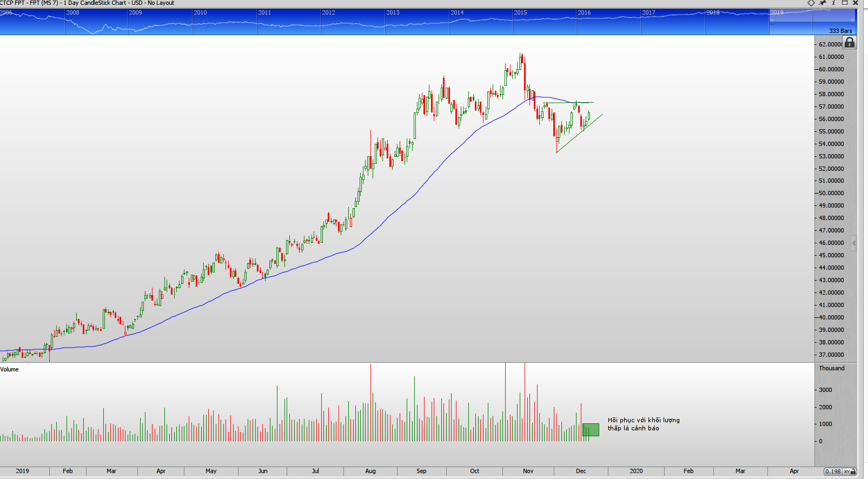Grab the left handle of the range selector
Image resolution: width=868 pixels, height=479 pixels.
tap(772, 21)
